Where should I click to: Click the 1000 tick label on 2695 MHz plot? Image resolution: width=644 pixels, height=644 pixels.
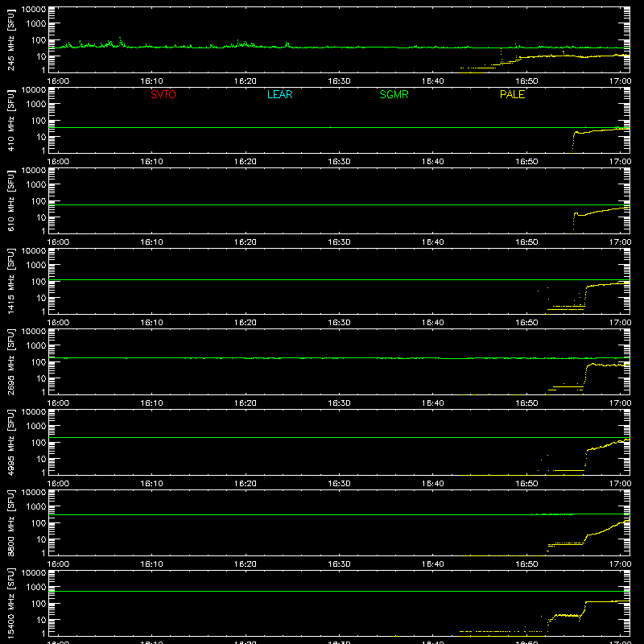[36, 346]
